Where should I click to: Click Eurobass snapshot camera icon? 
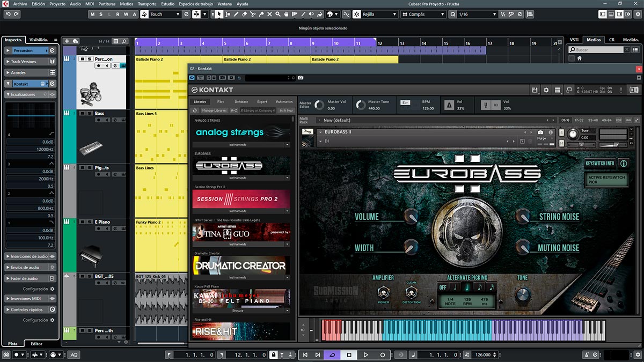pyautogui.click(x=540, y=132)
